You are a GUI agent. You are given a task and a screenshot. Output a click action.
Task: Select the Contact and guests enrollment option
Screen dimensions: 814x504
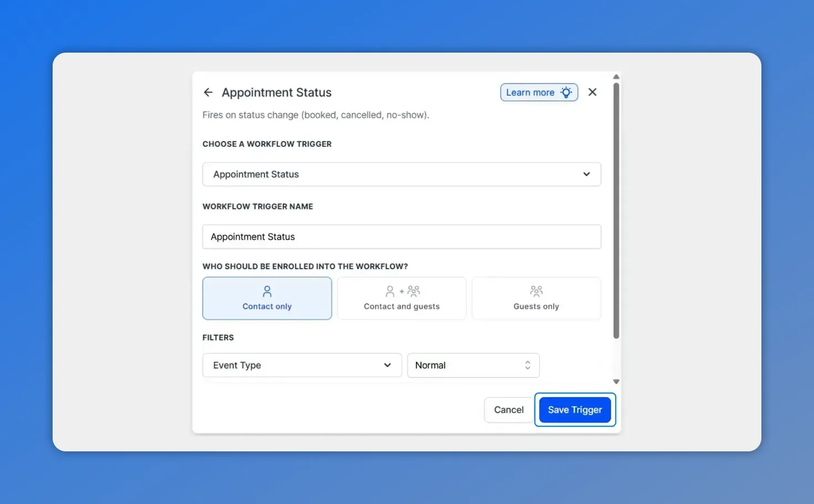pyautogui.click(x=401, y=298)
